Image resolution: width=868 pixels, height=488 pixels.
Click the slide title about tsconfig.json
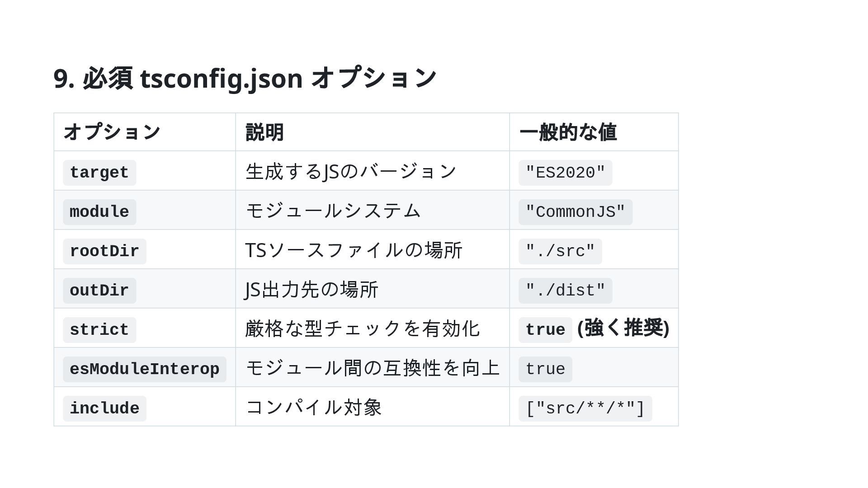pyautogui.click(x=245, y=78)
